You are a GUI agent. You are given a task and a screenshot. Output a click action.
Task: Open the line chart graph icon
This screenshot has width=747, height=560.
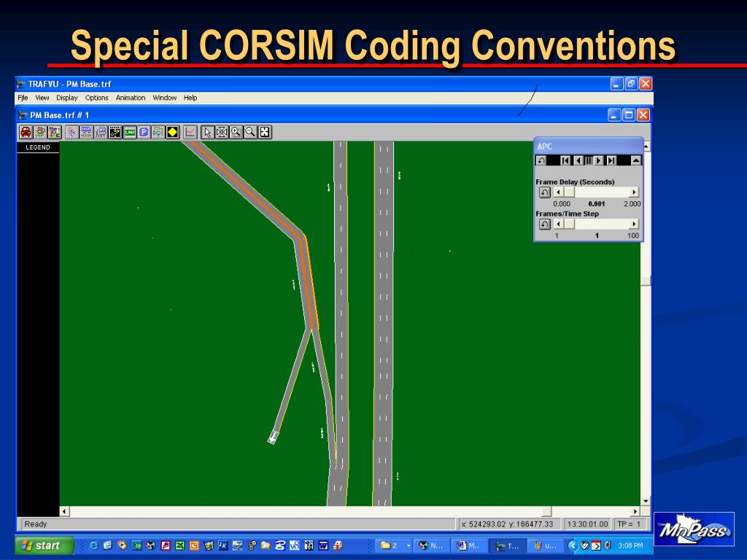190,132
